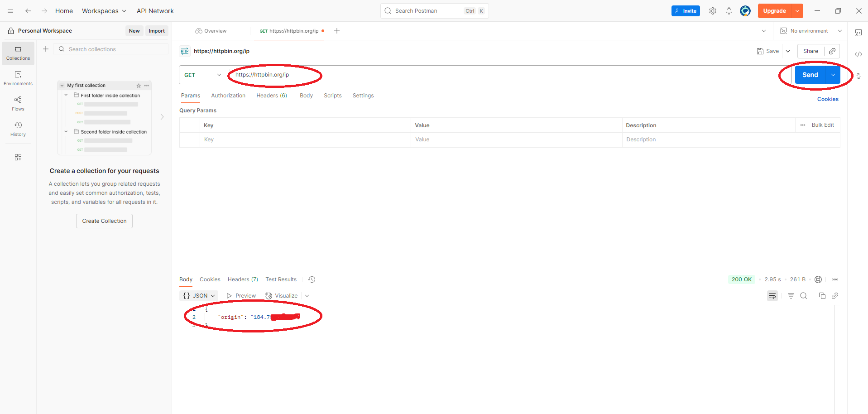The height and width of the screenshot is (414, 868).
Task: Open the Send options dropdown arrow
Action: point(833,75)
